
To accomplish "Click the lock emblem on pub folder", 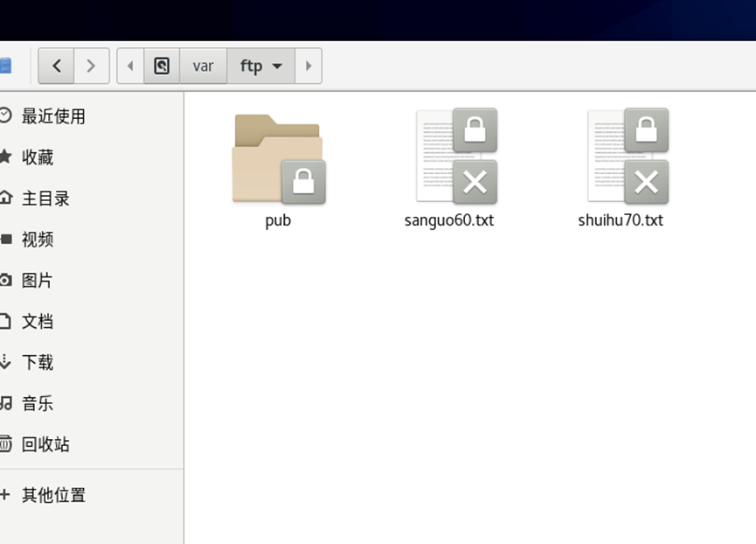I will pyautogui.click(x=304, y=182).
